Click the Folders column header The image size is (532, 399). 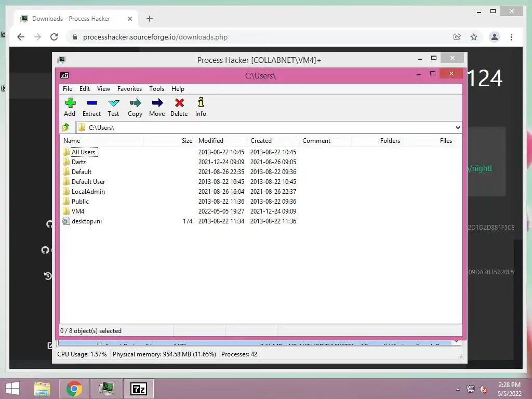coord(377,141)
